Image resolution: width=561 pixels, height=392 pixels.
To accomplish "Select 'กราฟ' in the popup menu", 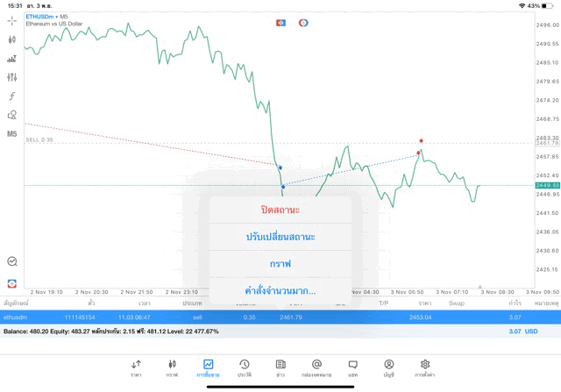I will click(x=280, y=264).
